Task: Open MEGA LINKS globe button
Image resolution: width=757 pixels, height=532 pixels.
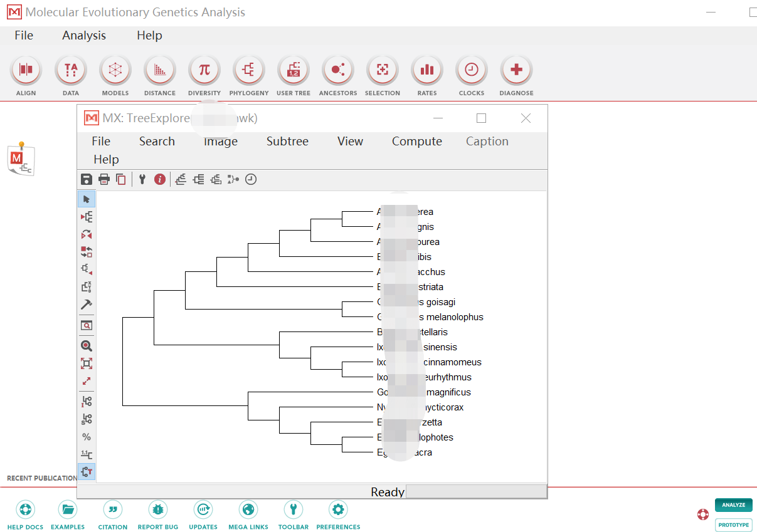Action: [249, 515]
